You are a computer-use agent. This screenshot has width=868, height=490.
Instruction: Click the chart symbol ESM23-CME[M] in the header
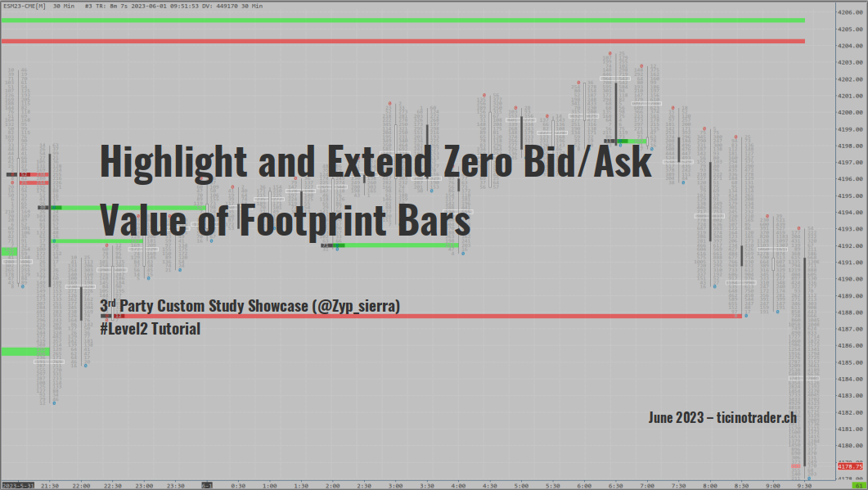click(x=25, y=6)
